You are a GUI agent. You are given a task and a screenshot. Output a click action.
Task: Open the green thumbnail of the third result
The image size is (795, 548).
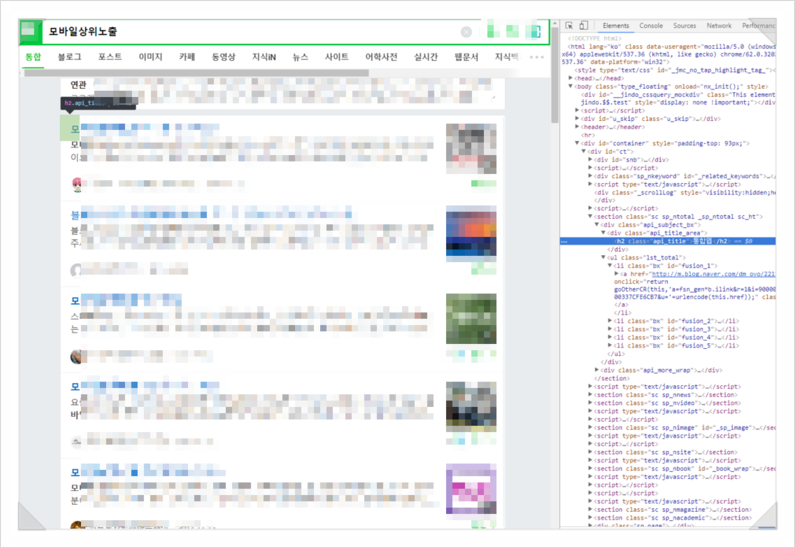(471, 319)
